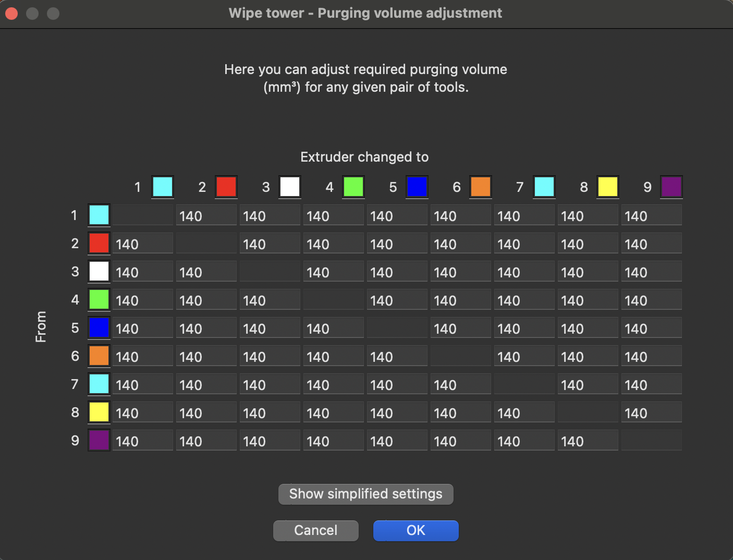Click the red swatch in column header 2

[226, 187]
